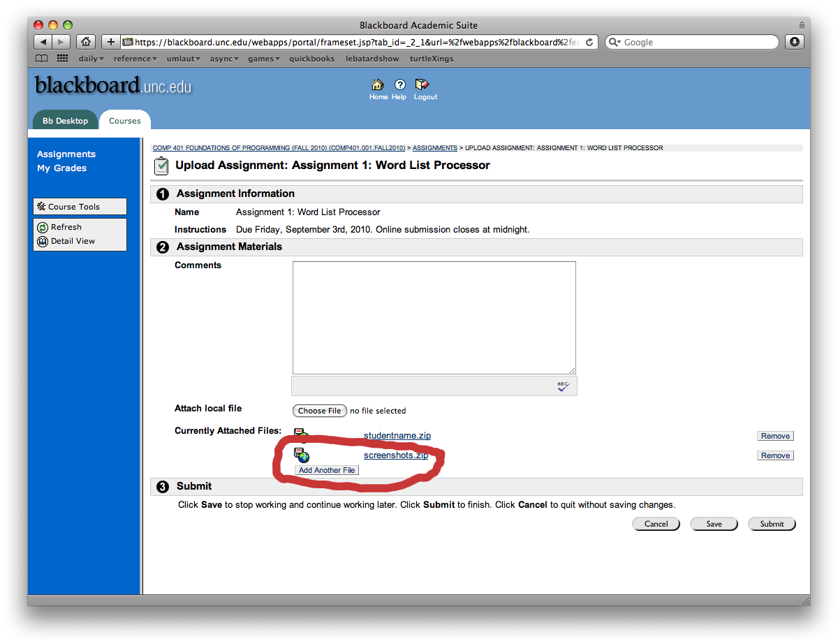The height and width of the screenshot is (644, 838).
Task: Go forward with Safari forward arrow
Action: [61, 42]
